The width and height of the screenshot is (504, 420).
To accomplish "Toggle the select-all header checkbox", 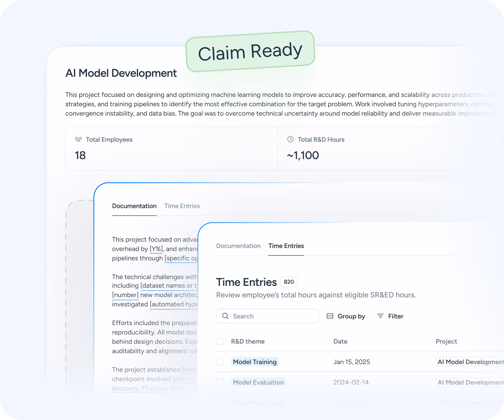I will [x=220, y=341].
